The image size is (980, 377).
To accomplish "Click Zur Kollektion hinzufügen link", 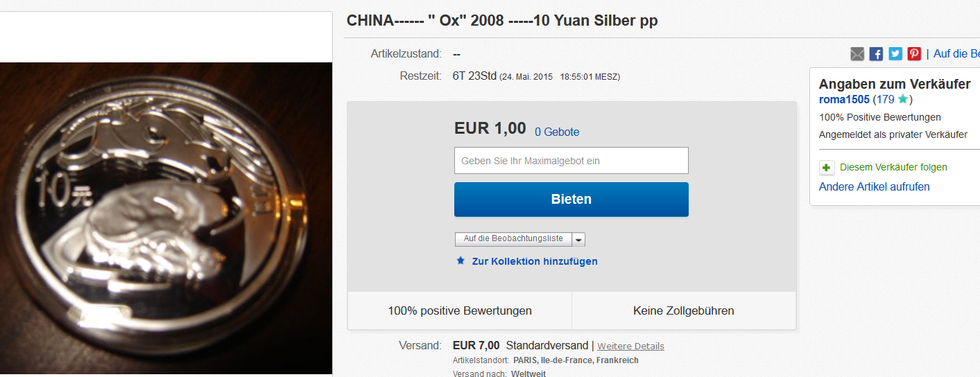I will 535,261.
